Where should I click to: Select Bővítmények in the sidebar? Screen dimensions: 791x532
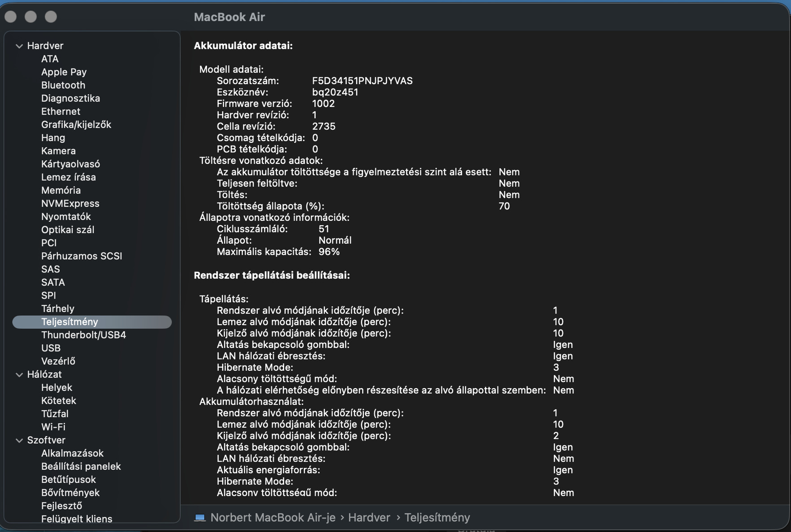70,493
